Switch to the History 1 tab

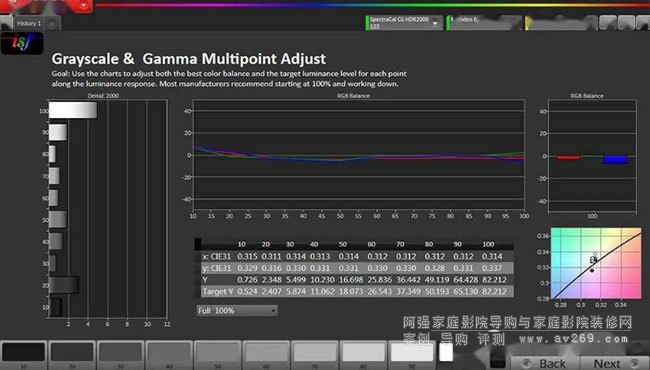[x=29, y=24]
